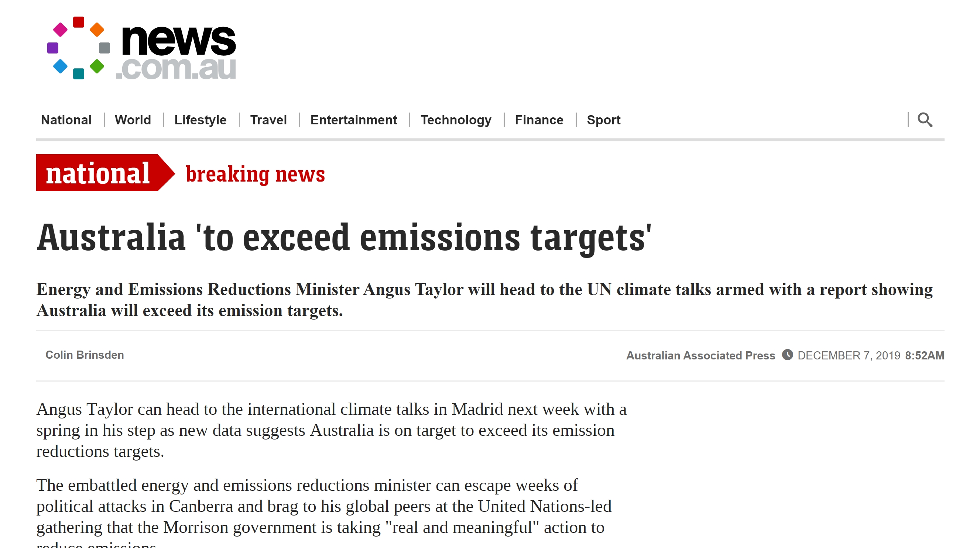
Task: Open the Lifestyle section
Action: coord(200,120)
